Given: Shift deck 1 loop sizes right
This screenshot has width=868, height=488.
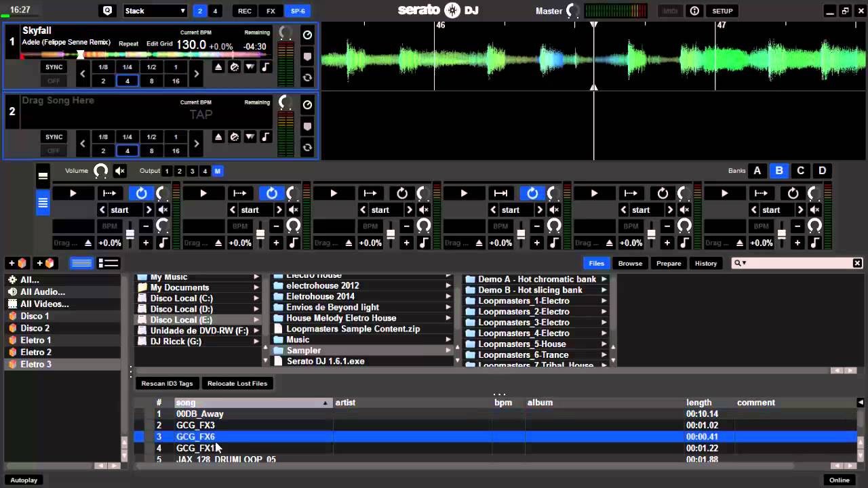Looking at the screenshot, I should point(197,74).
